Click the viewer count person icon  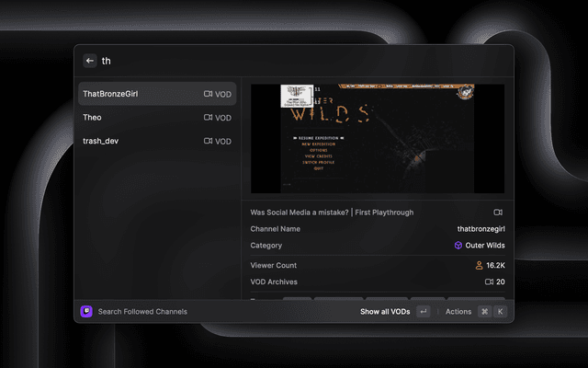pyautogui.click(x=479, y=266)
